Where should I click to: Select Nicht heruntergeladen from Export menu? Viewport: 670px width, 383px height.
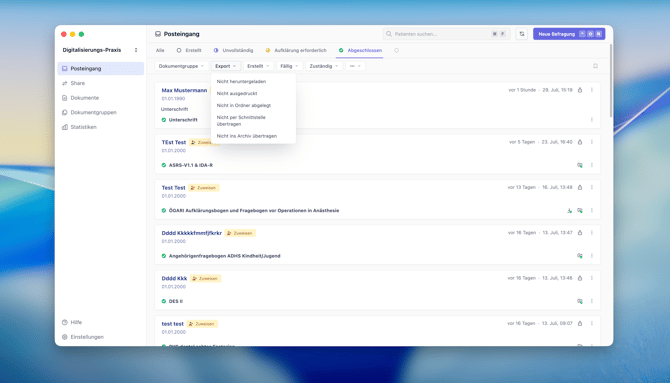pos(253,81)
